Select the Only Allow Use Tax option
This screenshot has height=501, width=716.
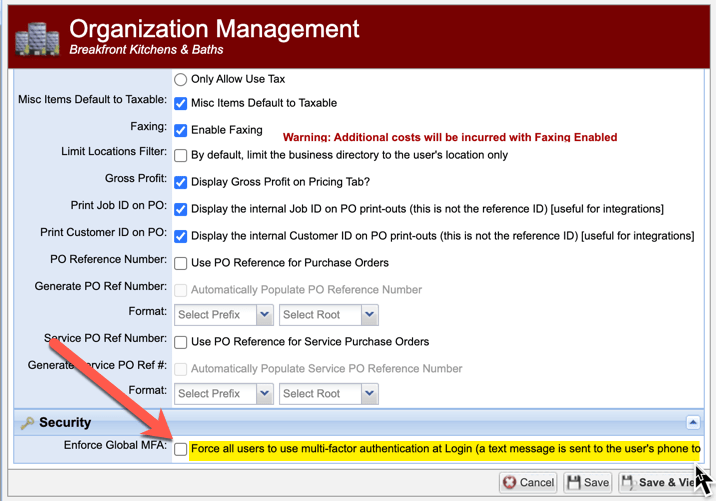click(180, 79)
